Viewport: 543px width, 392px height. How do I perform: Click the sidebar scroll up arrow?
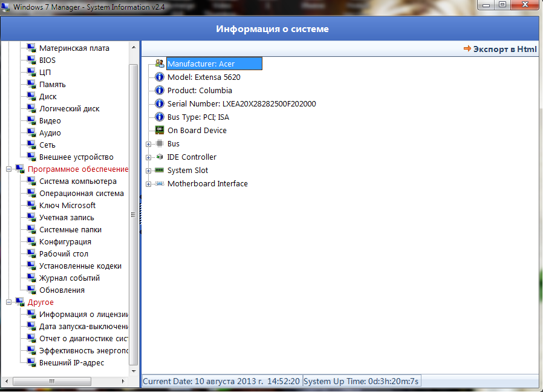[134, 47]
